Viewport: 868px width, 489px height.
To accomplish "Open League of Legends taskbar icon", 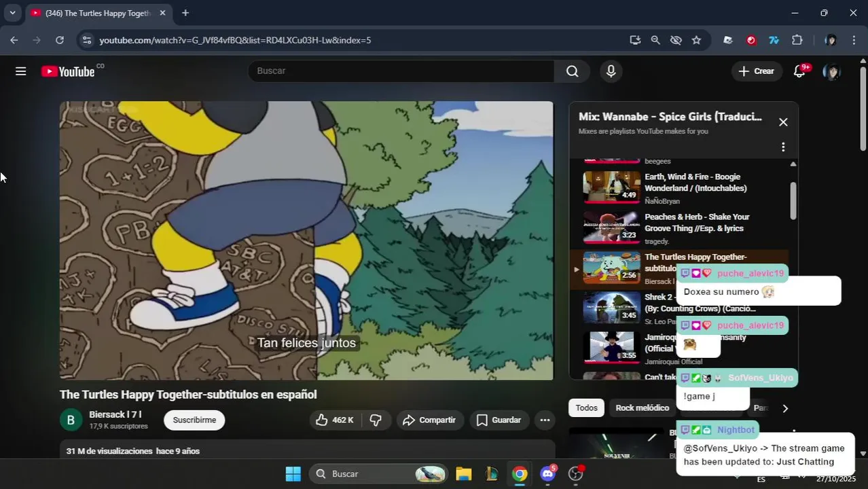I will (x=492, y=474).
